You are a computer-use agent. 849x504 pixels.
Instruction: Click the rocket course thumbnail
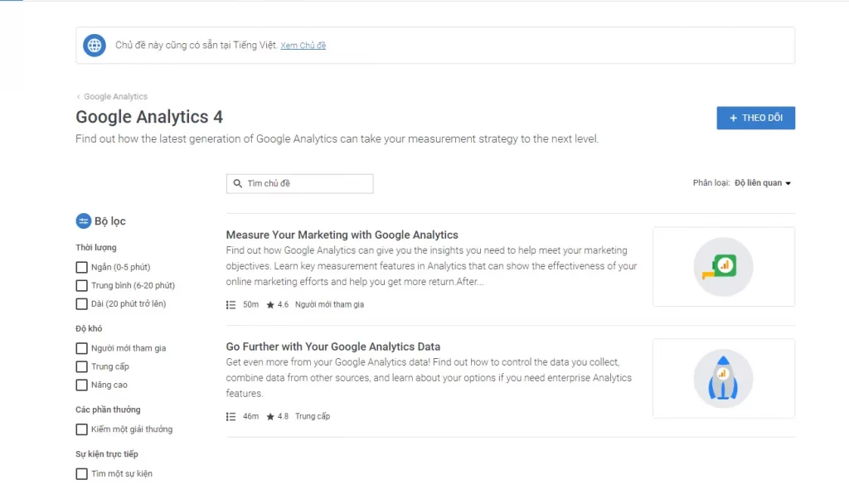pyautogui.click(x=723, y=378)
